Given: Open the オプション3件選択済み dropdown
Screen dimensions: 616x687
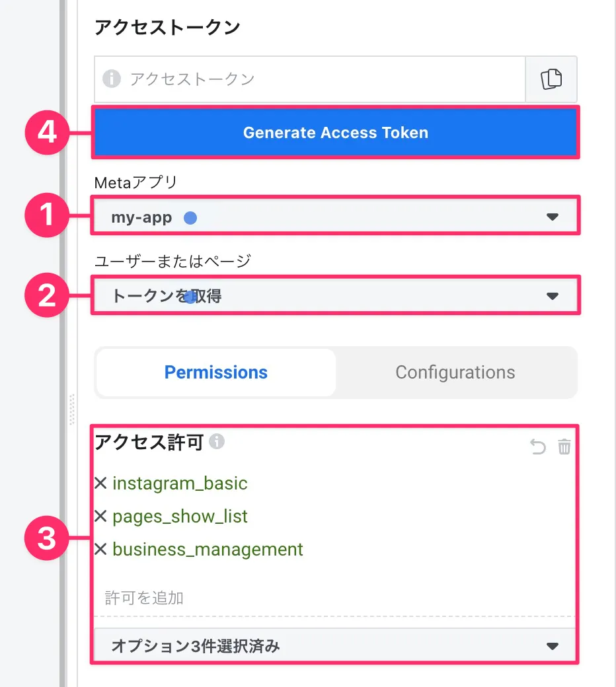Looking at the screenshot, I should pos(335,646).
